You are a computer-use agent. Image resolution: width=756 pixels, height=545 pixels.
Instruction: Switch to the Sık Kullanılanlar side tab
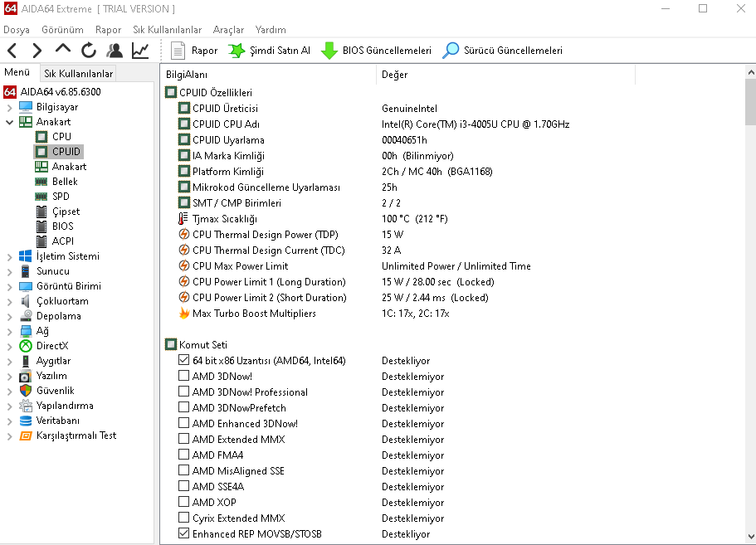[x=79, y=74]
